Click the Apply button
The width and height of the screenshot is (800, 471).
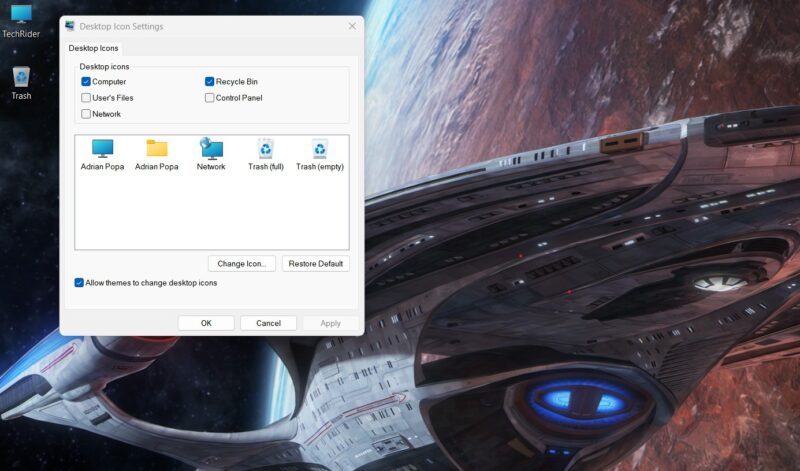coord(331,323)
